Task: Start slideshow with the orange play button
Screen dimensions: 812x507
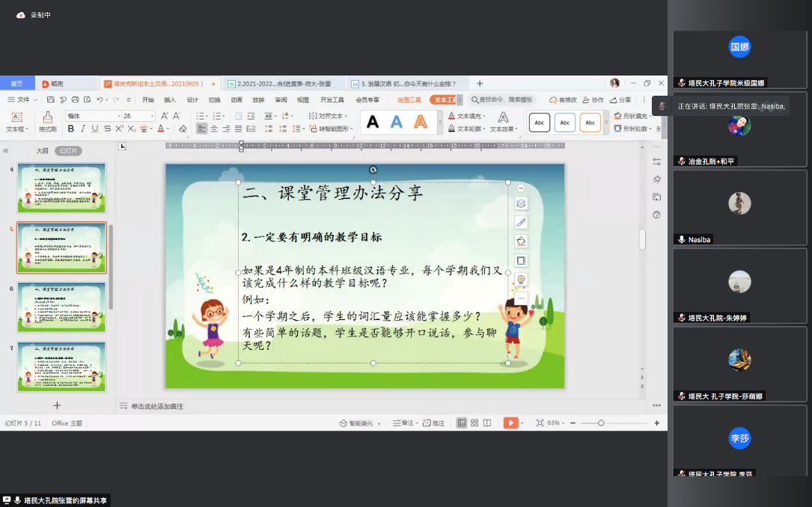Action: 511,423
